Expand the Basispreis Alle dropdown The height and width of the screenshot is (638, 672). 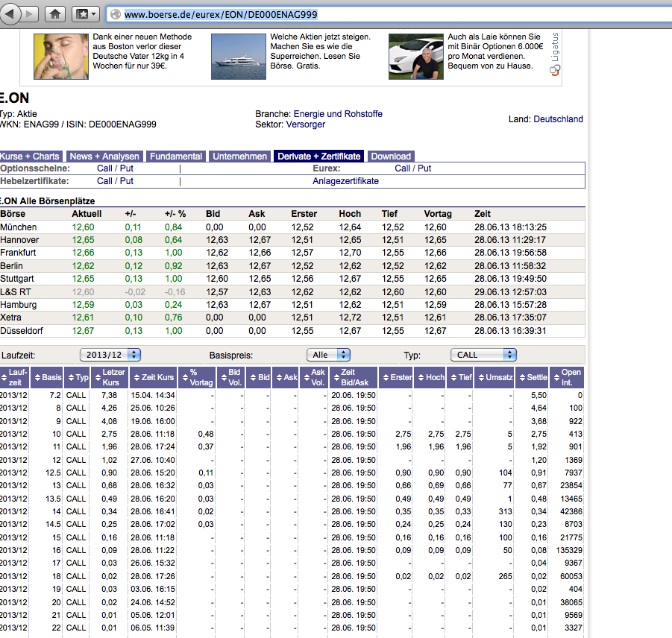tap(328, 355)
